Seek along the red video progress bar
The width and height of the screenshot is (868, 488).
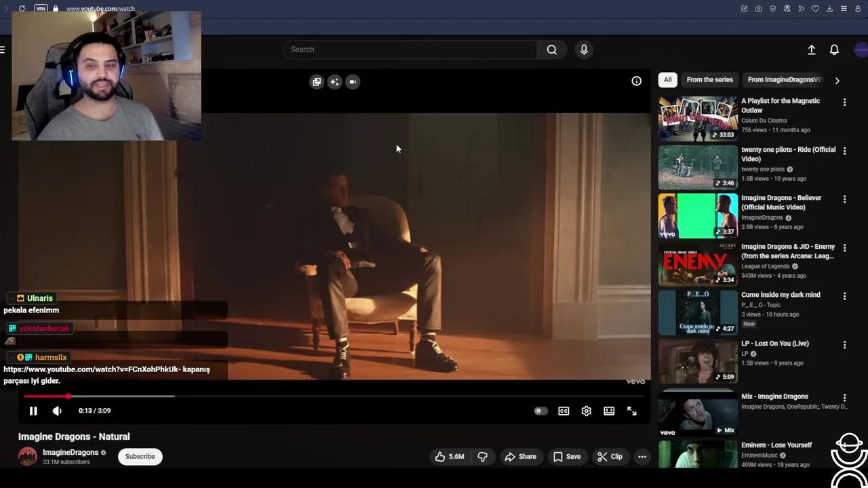[x=334, y=396]
